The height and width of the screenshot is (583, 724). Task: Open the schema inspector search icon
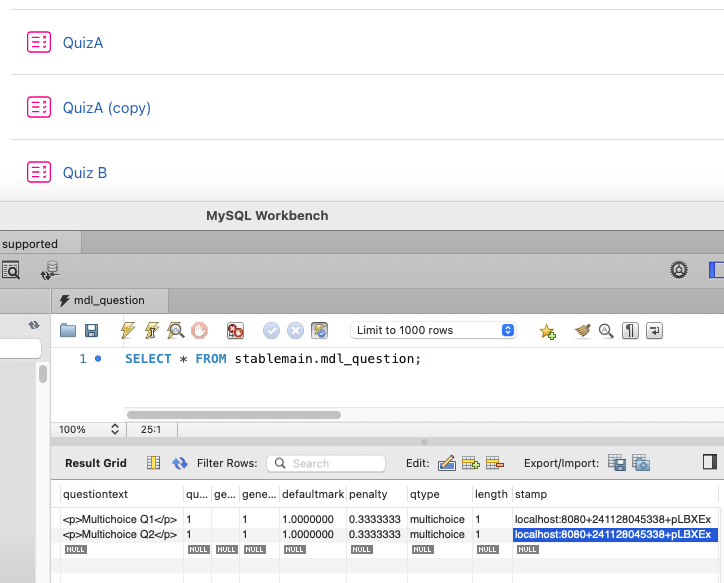click(x=11, y=270)
